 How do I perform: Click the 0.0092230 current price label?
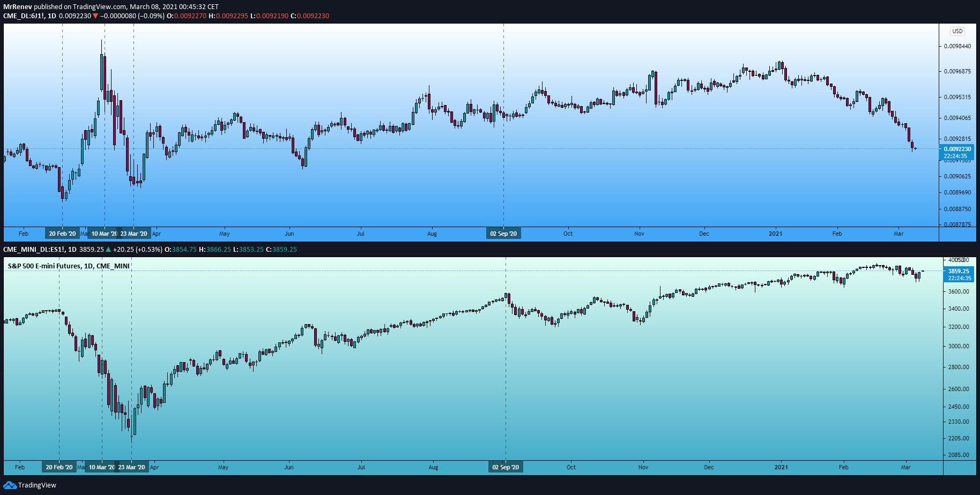(957, 149)
